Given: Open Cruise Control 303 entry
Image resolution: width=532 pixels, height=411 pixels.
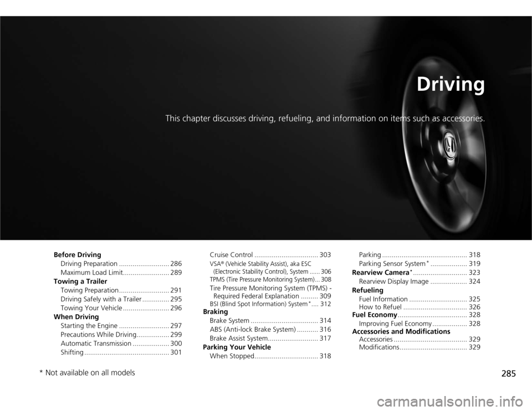Looking at the screenshot, I should [270, 255].
